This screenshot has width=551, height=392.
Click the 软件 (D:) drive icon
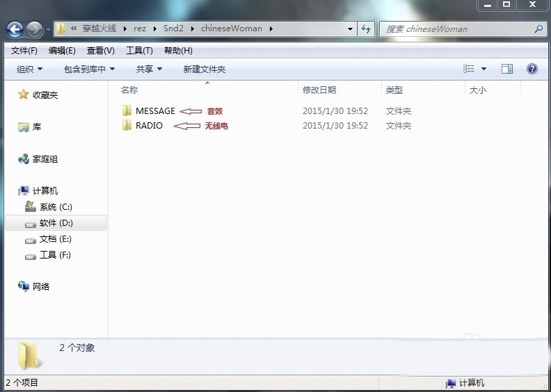(31, 224)
